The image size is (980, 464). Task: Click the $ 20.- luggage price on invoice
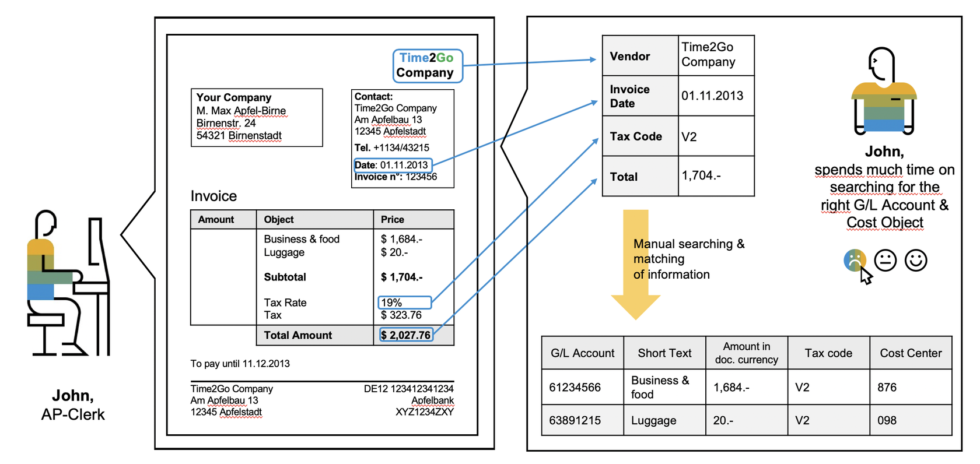pos(394,252)
